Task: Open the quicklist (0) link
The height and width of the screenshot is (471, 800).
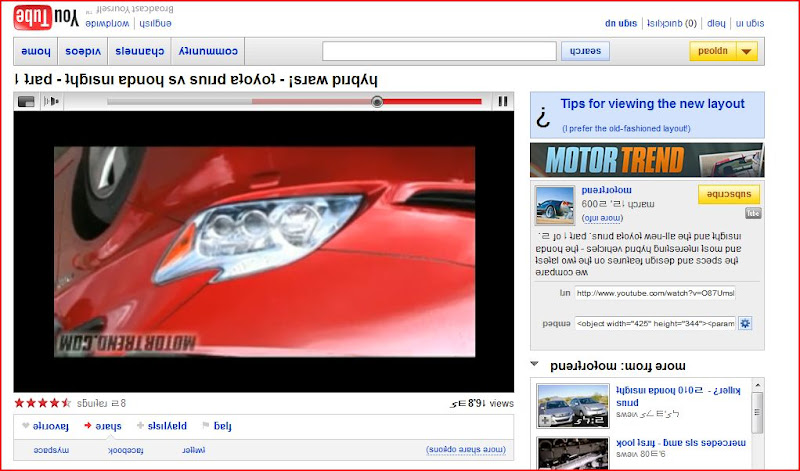Action: coord(671,23)
